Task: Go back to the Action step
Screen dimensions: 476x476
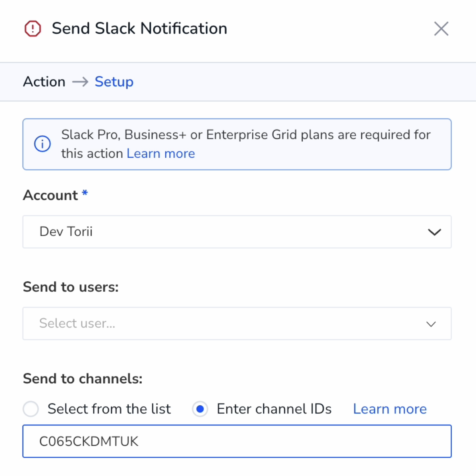Action: pos(44,81)
